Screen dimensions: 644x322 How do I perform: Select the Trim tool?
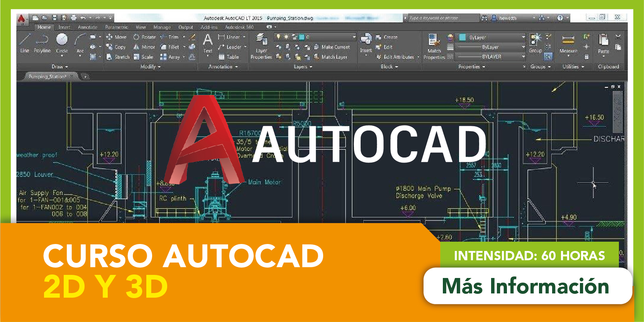(169, 37)
